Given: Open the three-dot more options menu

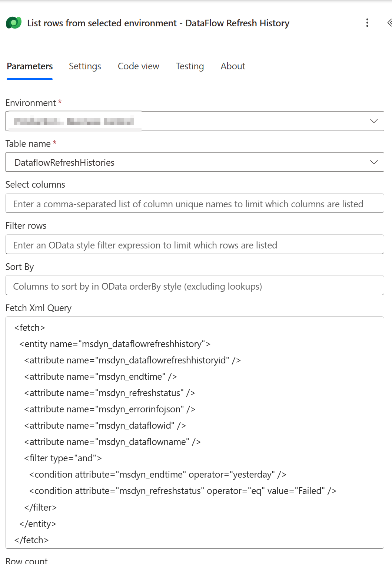Looking at the screenshot, I should click(x=367, y=23).
